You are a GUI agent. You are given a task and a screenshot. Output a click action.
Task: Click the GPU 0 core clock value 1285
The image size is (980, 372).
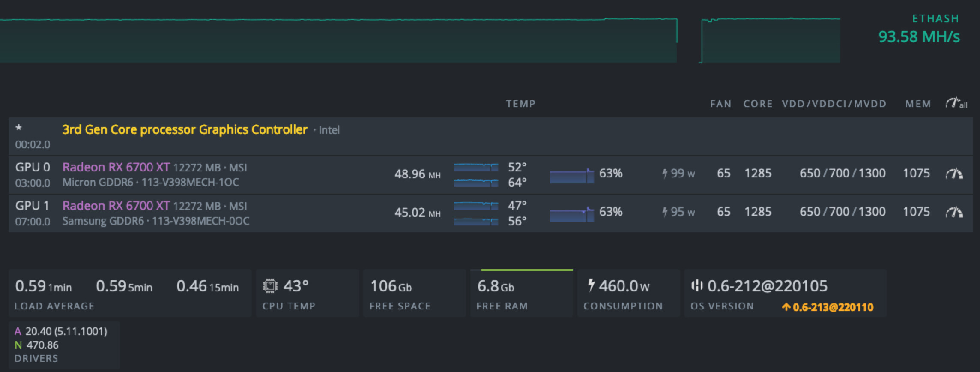click(758, 174)
